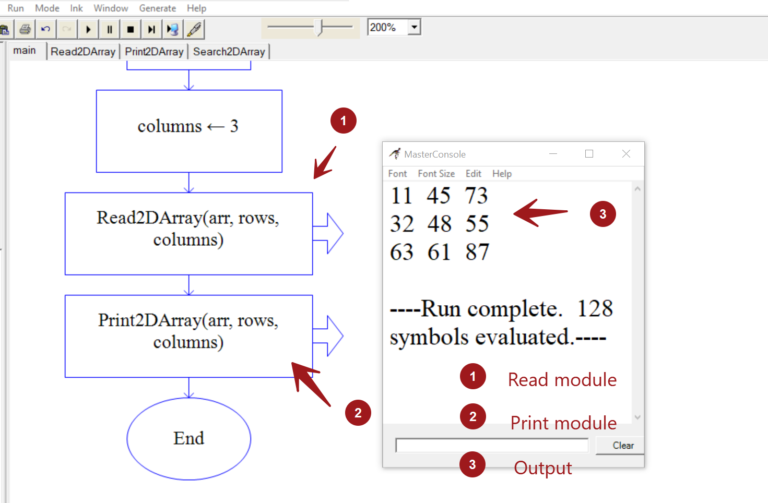This screenshot has height=503, width=768.
Task: Click the Step to next shape icon
Action: coord(151,29)
